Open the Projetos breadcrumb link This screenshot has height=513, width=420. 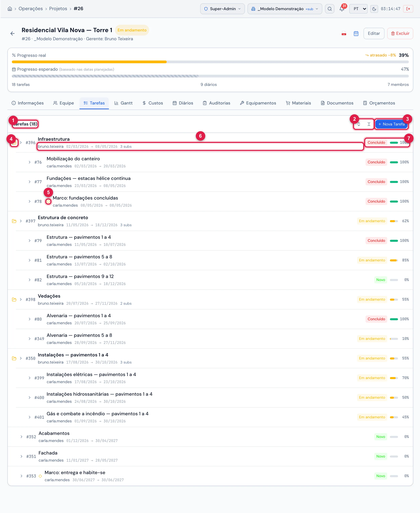point(58,9)
